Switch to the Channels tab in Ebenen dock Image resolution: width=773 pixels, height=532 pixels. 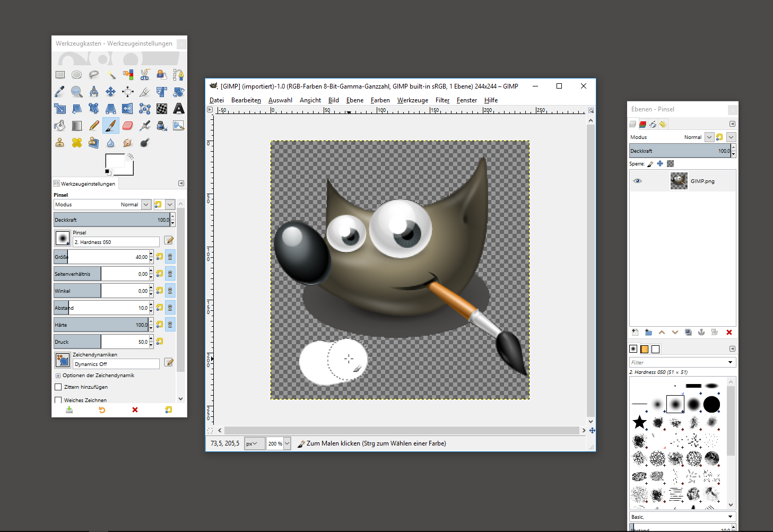pos(642,124)
